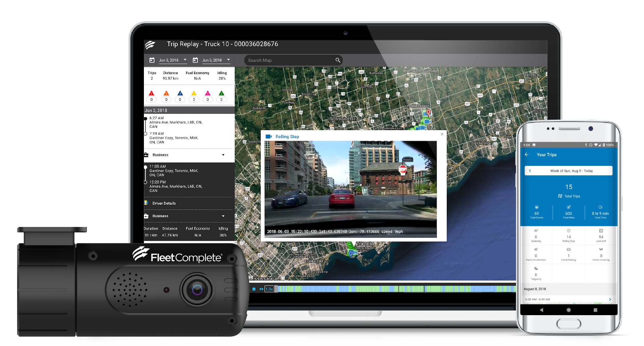Expand the first Business trip purpose dropdown

click(x=223, y=155)
